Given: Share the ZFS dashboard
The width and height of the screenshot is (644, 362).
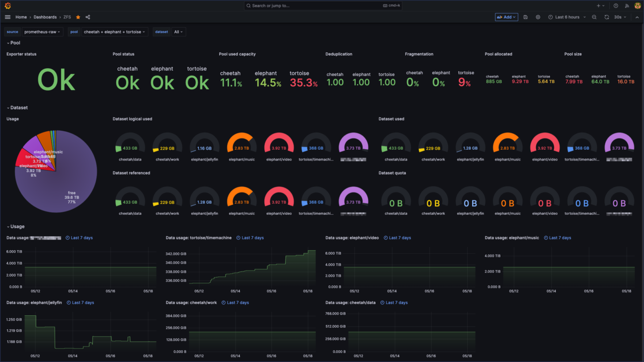Looking at the screenshot, I should tap(88, 17).
